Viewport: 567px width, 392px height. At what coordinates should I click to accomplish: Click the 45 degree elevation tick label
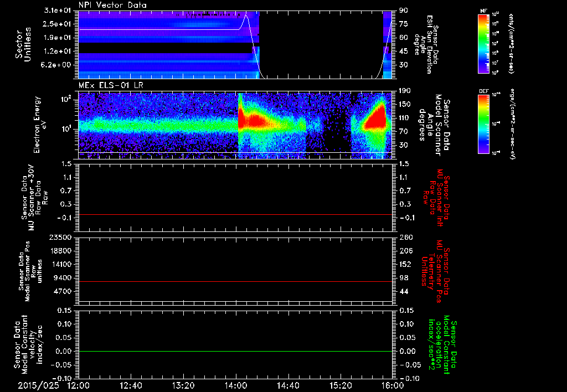(404, 51)
